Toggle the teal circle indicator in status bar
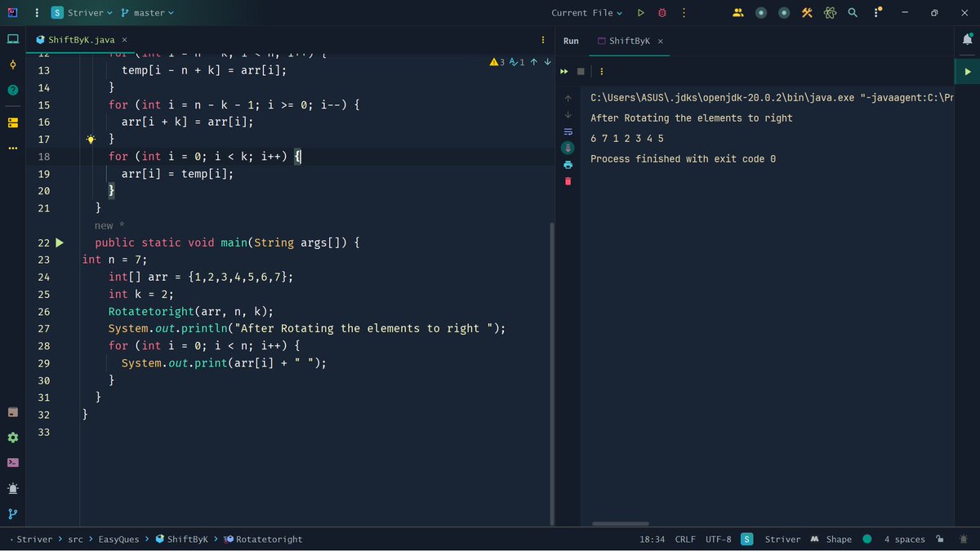Viewport: 980px width, 551px height. point(866,539)
